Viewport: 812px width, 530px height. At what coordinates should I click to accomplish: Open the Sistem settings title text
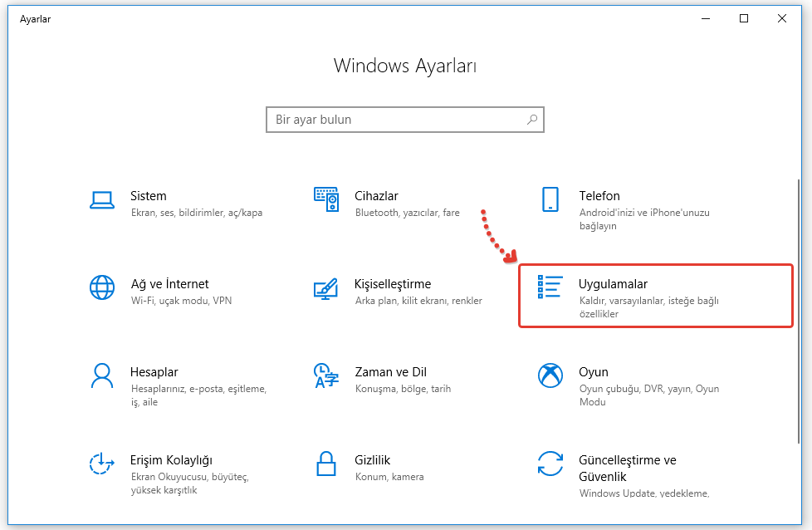tap(148, 196)
